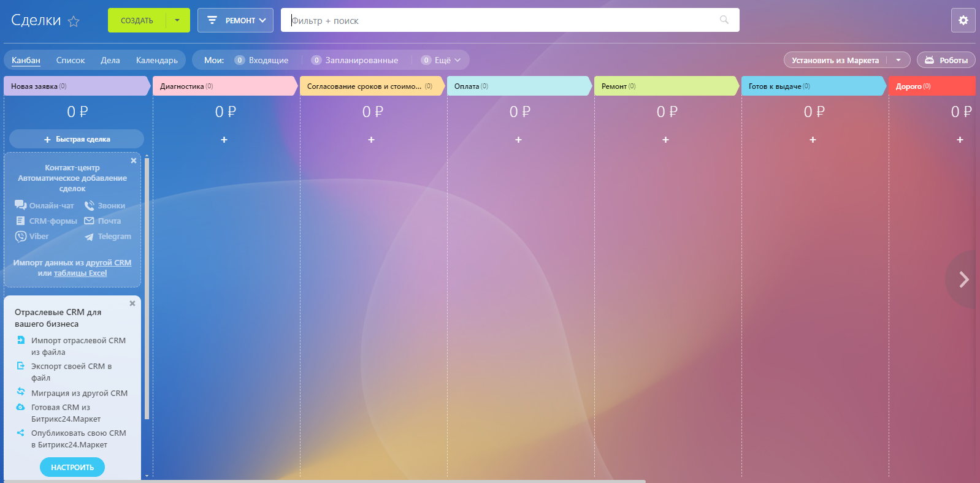The height and width of the screenshot is (483, 980).
Task: Switch to the Календарь view
Action: (x=157, y=60)
